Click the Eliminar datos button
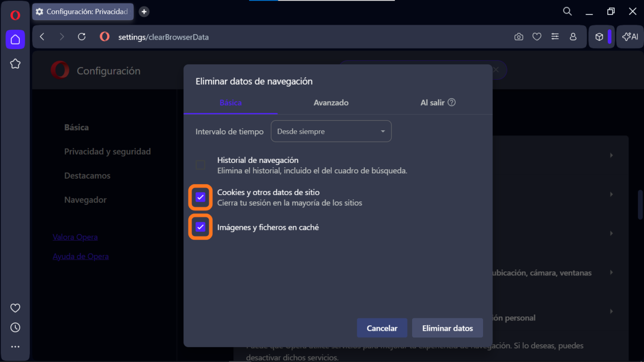The height and width of the screenshot is (362, 644). click(x=447, y=328)
